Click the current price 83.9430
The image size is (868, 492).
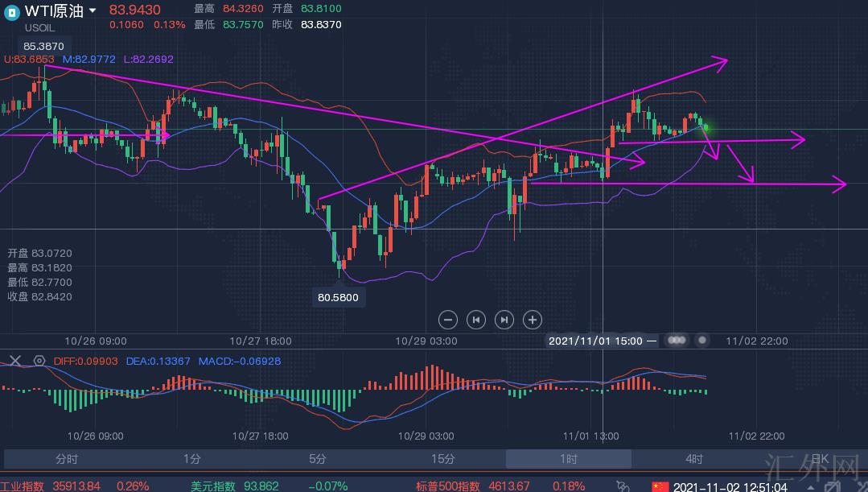click(x=134, y=10)
